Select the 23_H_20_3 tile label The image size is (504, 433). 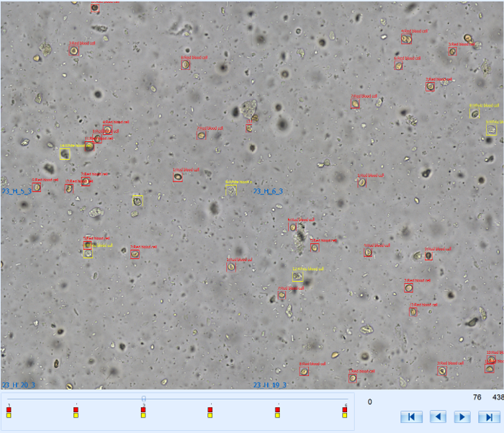click(17, 385)
